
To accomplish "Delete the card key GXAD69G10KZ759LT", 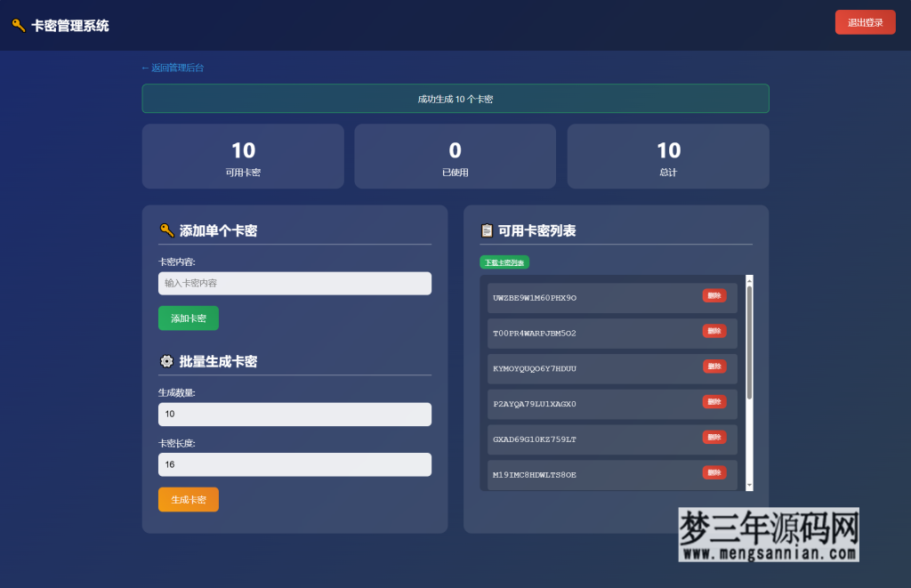I will tap(714, 439).
